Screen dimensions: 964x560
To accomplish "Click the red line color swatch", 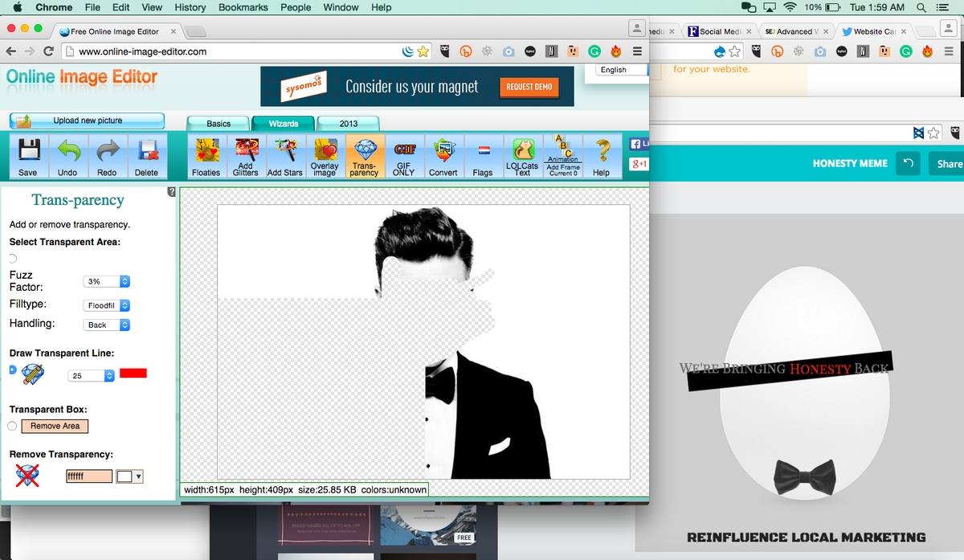I will point(133,373).
